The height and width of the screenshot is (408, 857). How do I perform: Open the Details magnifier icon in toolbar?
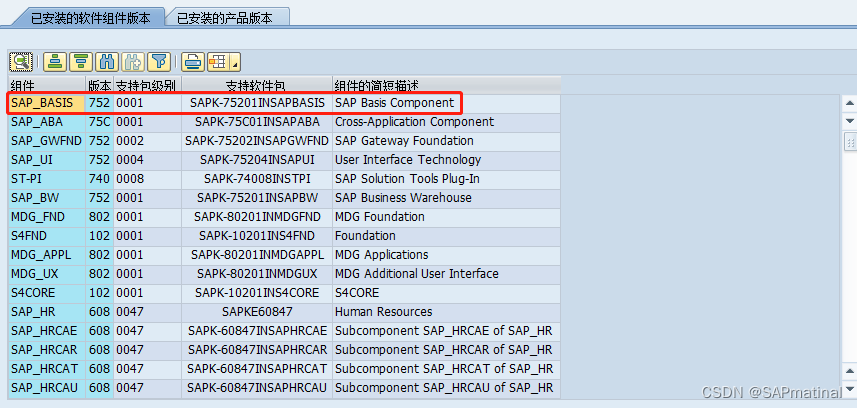click(21, 62)
